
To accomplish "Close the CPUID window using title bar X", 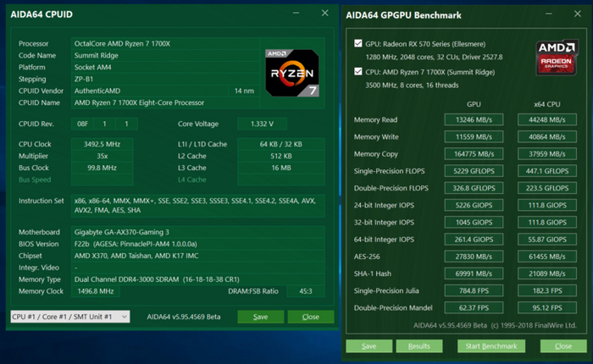I will 324,14.
